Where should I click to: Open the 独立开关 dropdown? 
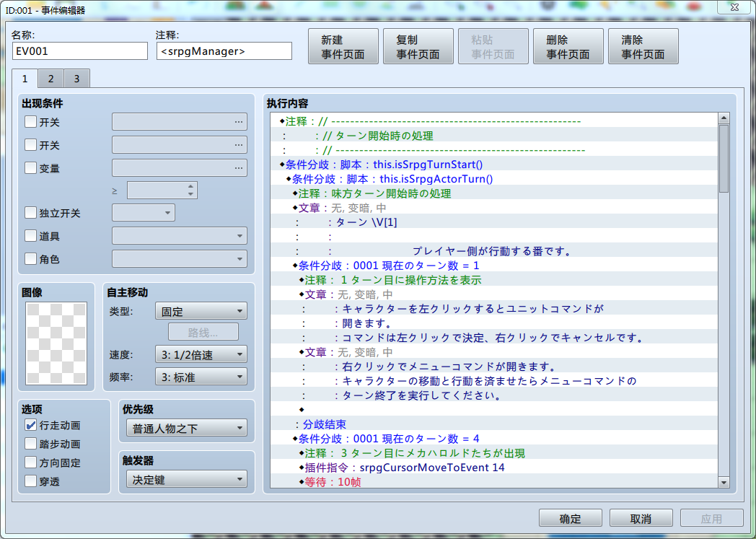click(x=144, y=213)
